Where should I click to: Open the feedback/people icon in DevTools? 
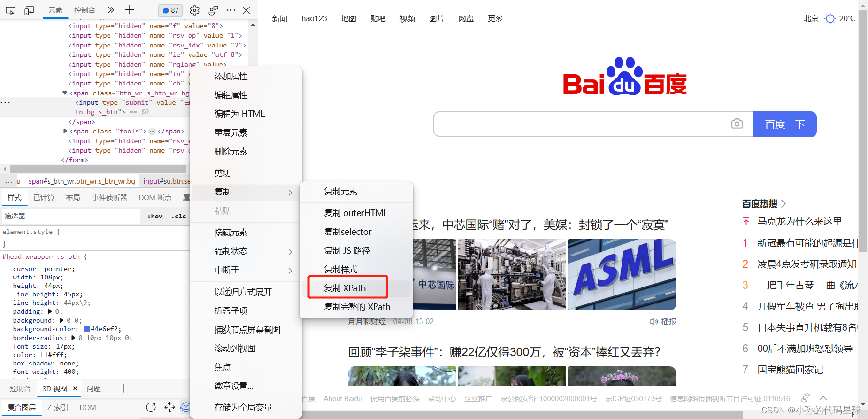point(213,10)
